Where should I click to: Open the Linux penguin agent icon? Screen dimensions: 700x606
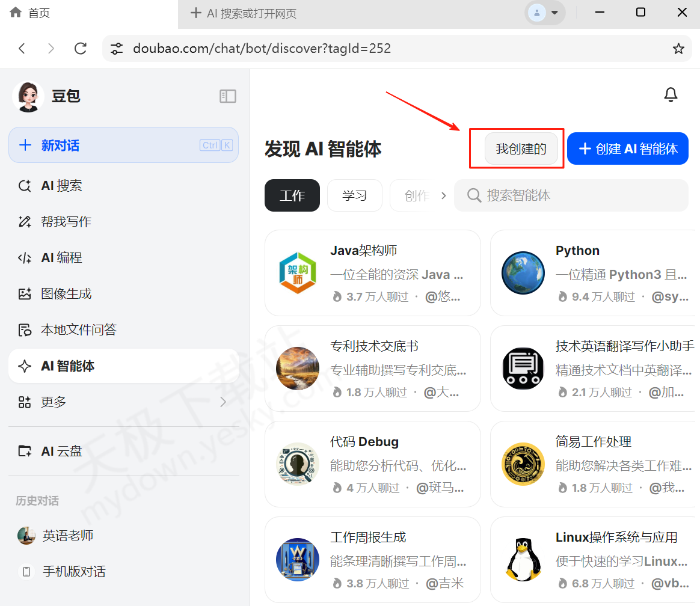[523, 559]
